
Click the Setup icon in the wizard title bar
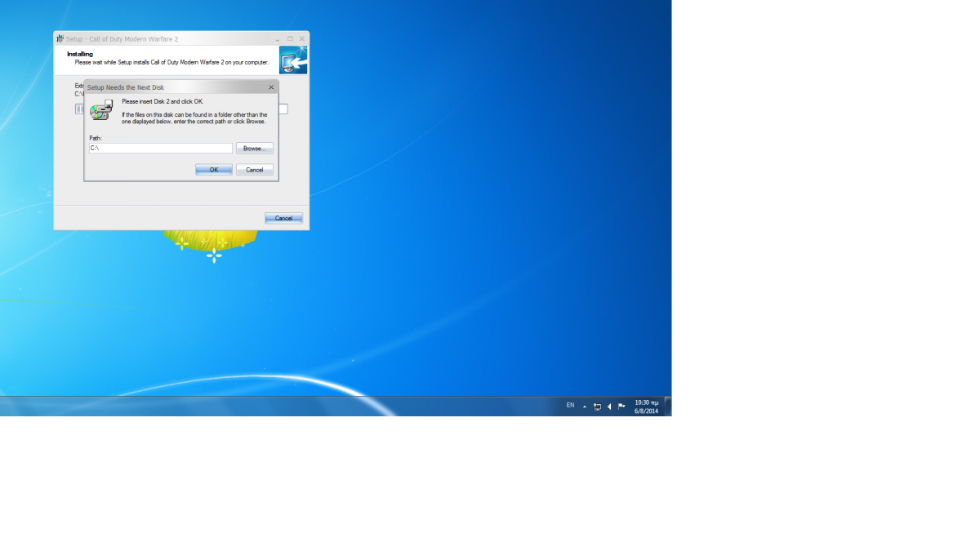tap(60, 38)
